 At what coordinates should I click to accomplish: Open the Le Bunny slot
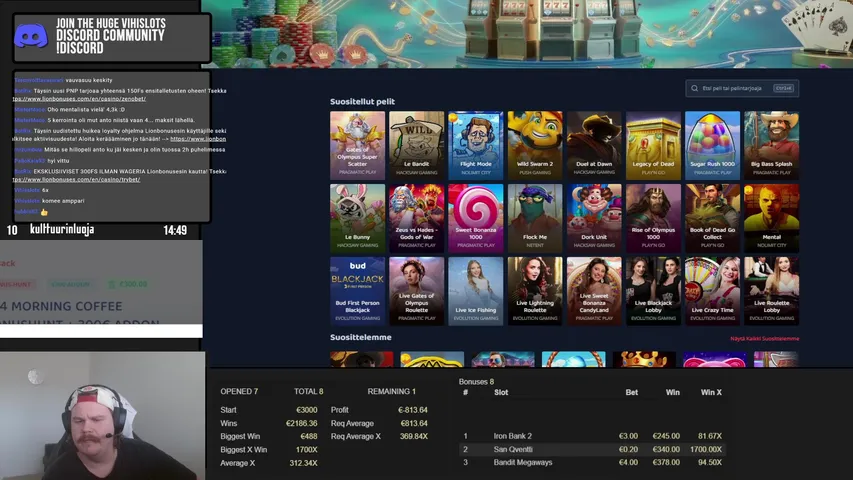pyautogui.click(x=357, y=218)
